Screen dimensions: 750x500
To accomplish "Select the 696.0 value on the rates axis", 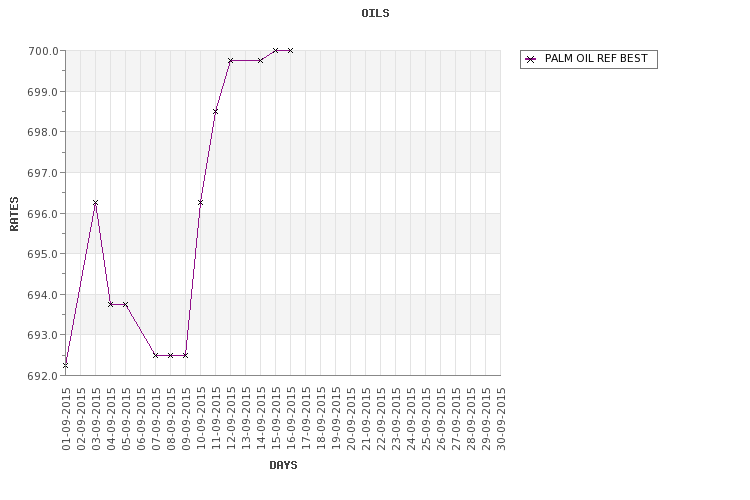I will pyautogui.click(x=43, y=214).
